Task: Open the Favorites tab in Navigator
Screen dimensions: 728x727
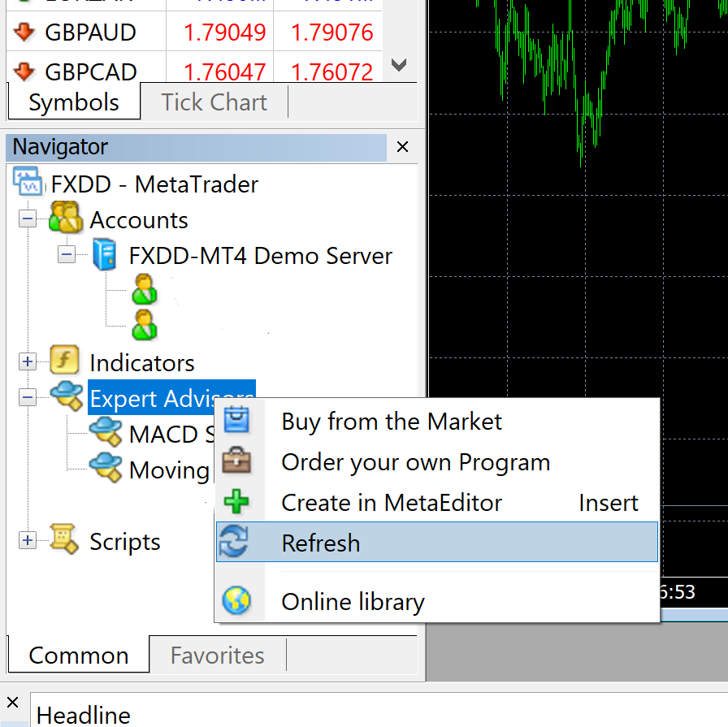Action: 217,655
